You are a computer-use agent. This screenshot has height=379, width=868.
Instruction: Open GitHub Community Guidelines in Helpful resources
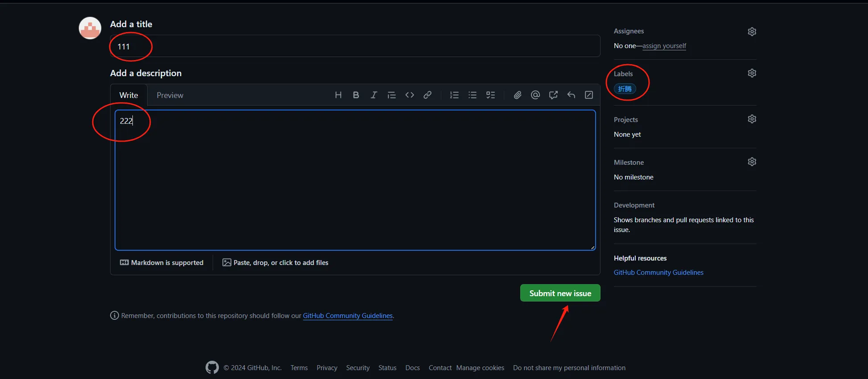[x=658, y=273]
